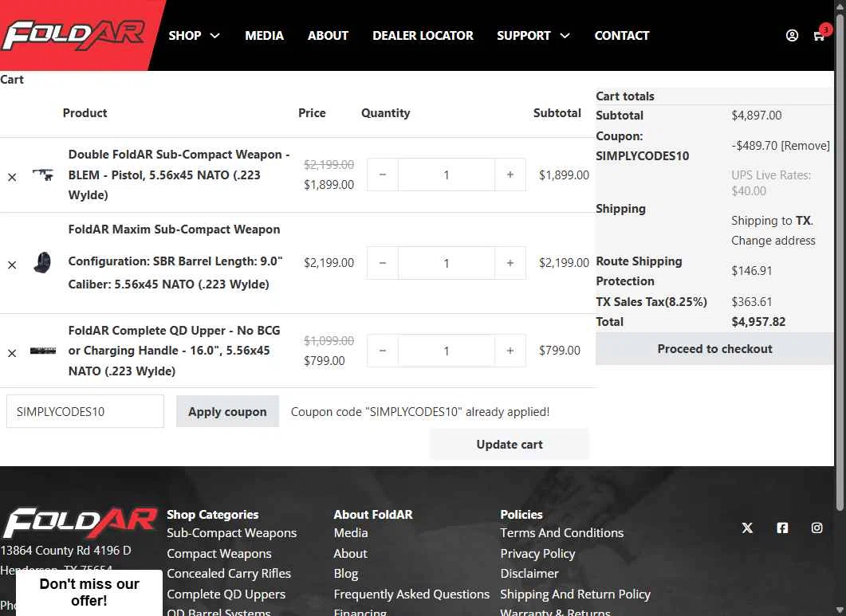Open the shopping cart icon in header
846x616 pixels.
819,36
